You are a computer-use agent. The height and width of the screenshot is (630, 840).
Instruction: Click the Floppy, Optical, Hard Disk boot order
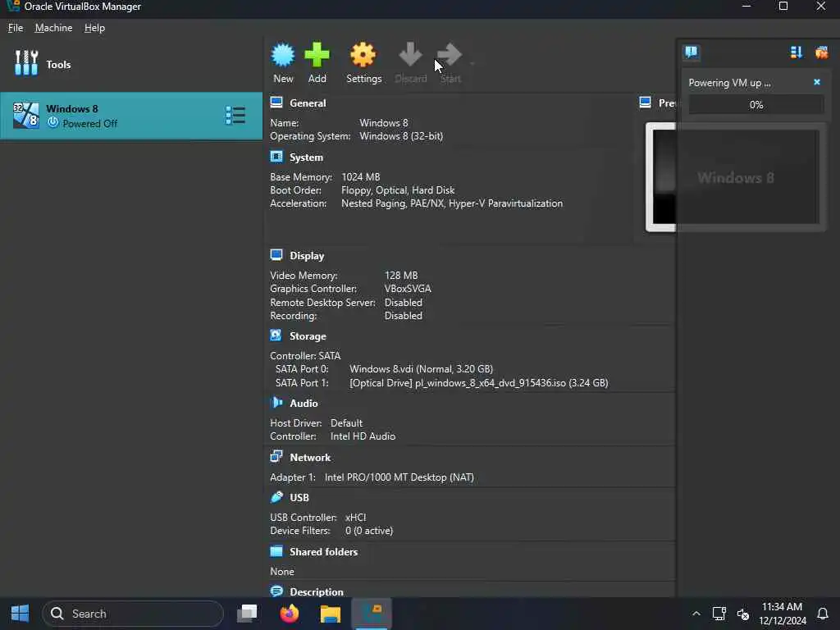pos(398,190)
